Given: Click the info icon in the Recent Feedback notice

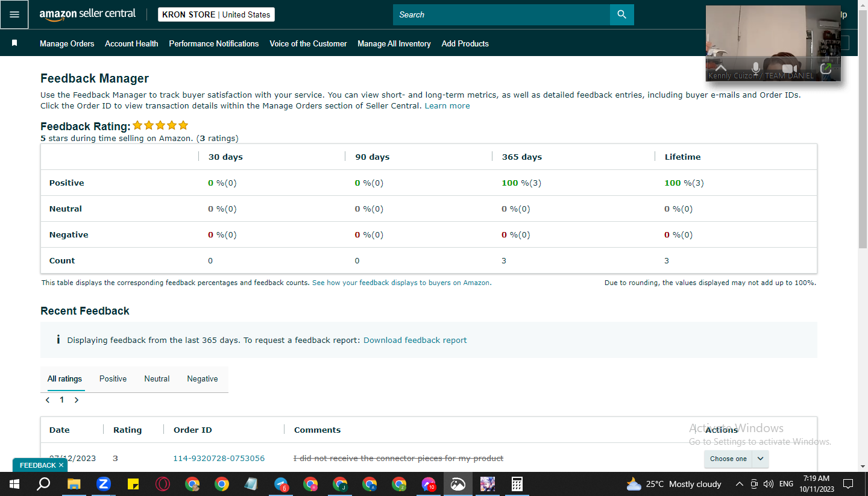Looking at the screenshot, I should coord(58,340).
